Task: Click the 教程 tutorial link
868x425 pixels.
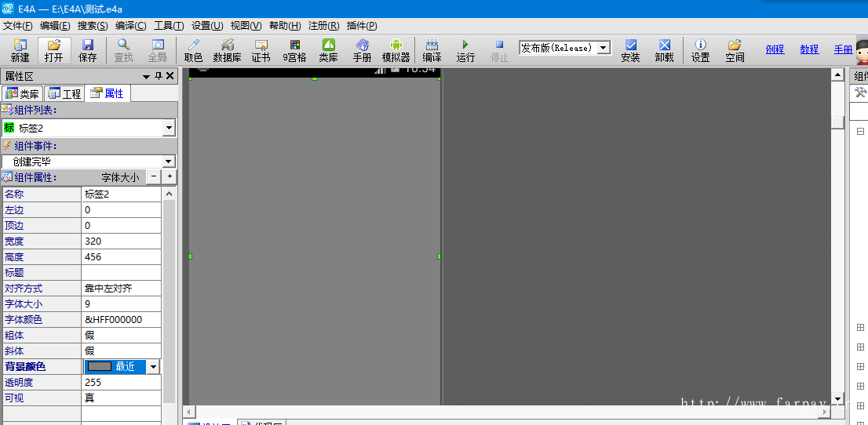Action: click(x=809, y=49)
